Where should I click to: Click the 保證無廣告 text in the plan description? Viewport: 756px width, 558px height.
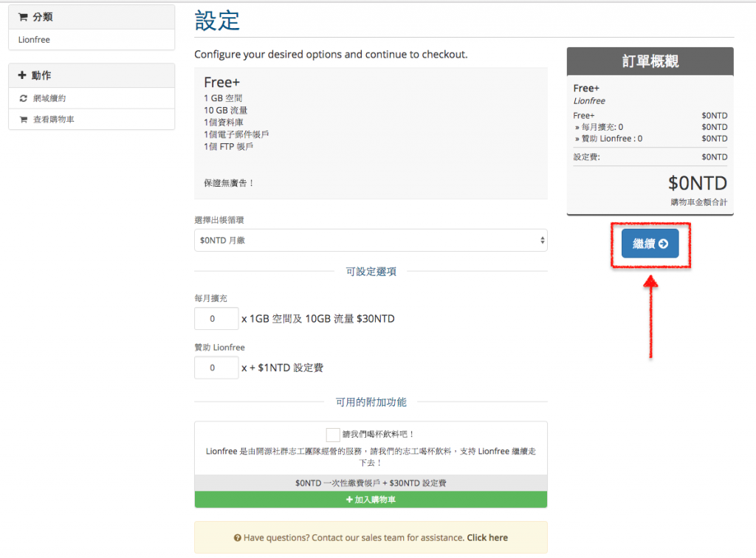pos(229,183)
